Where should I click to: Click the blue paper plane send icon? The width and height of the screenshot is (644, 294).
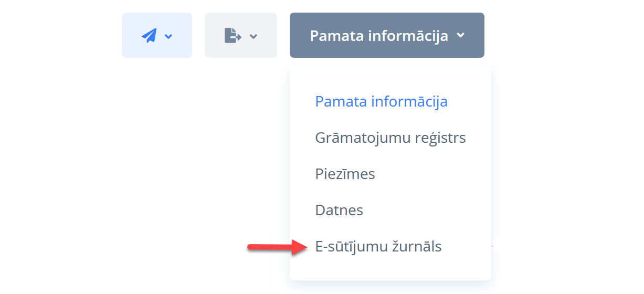click(149, 36)
